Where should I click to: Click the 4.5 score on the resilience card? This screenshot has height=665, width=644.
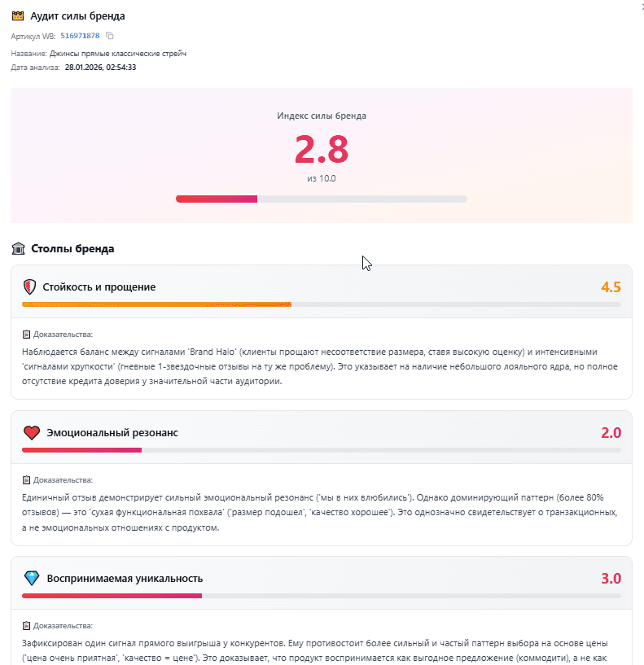point(611,287)
